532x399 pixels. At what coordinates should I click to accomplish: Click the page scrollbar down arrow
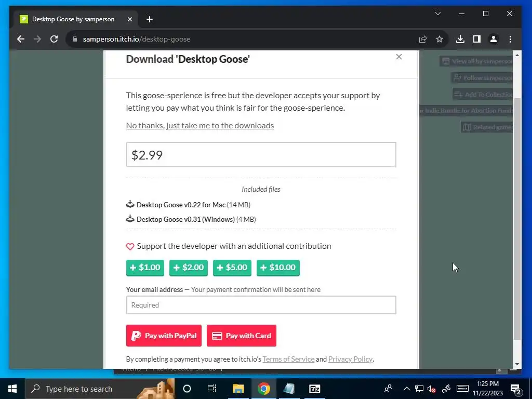pyautogui.click(x=517, y=364)
